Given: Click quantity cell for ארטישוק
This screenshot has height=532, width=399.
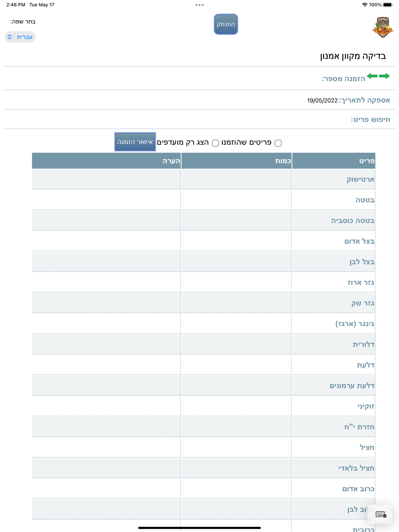Looking at the screenshot, I should point(236,179).
